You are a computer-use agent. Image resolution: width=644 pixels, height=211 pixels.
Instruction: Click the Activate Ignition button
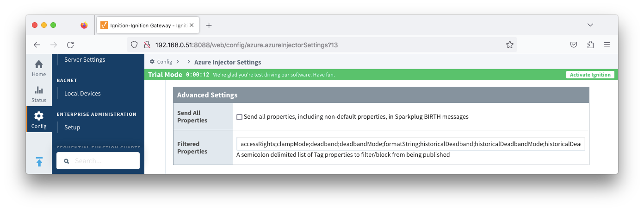coord(590,75)
